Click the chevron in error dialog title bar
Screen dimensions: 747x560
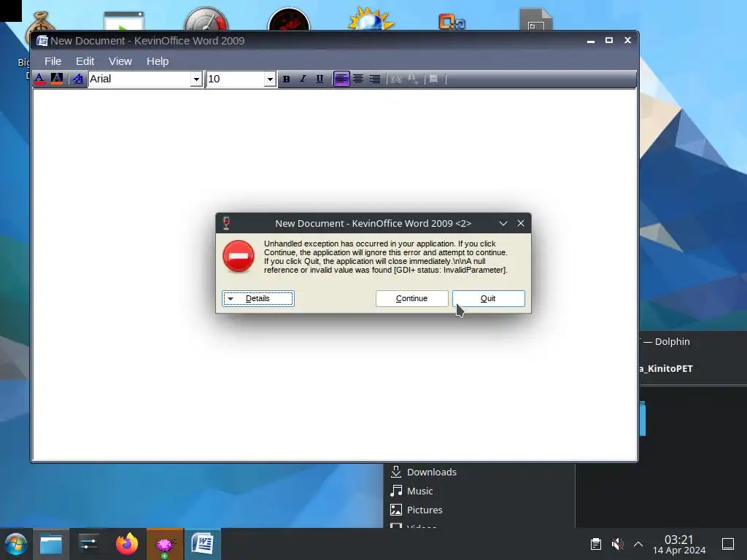[503, 223]
